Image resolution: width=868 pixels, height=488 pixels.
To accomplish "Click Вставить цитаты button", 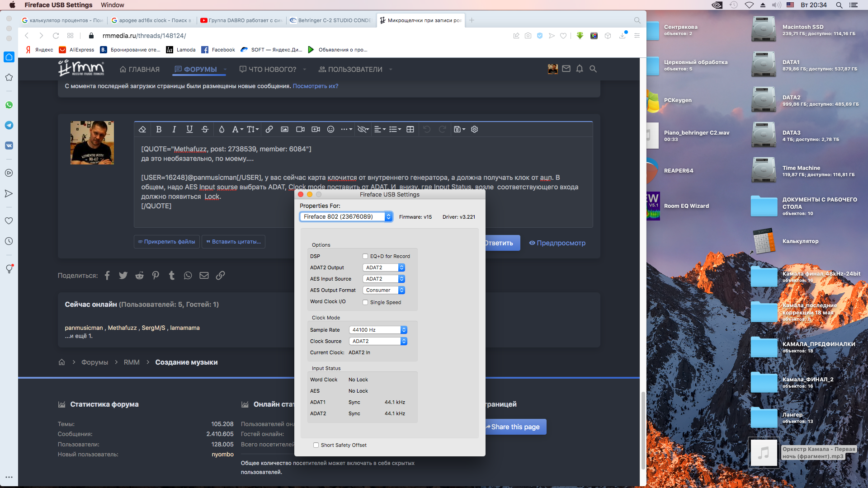I will (233, 242).
